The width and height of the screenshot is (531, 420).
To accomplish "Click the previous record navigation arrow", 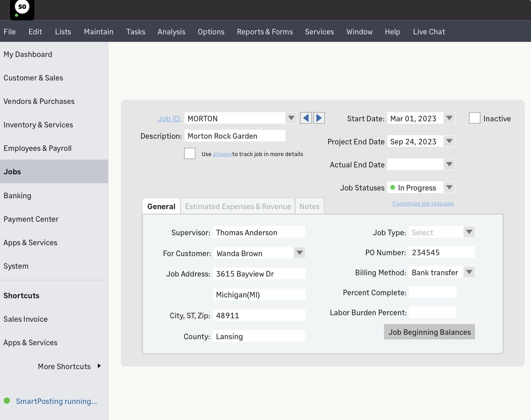I will point(305,118).
